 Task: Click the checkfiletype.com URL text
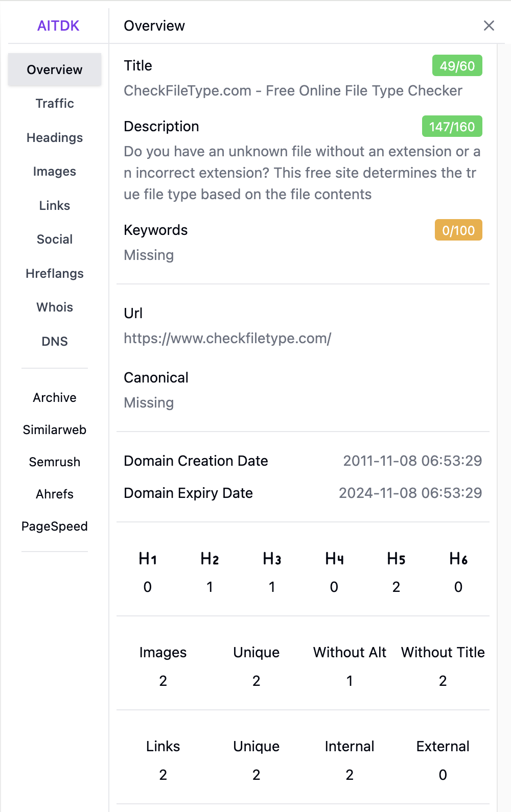227,339
